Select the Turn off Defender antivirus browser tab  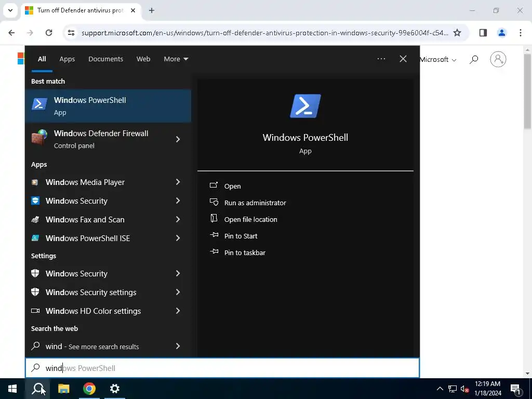(x=80, y=10)
